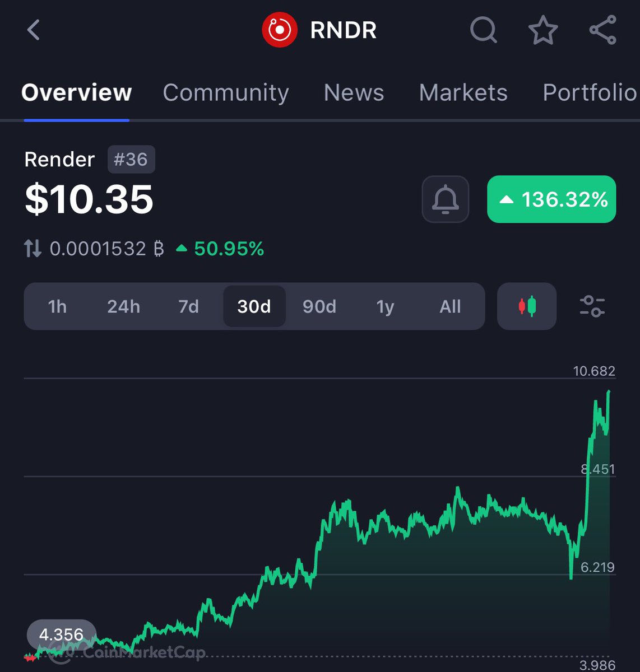Switch to candlestick chart view
The image size is (640, 672).
tap(527, 306)
